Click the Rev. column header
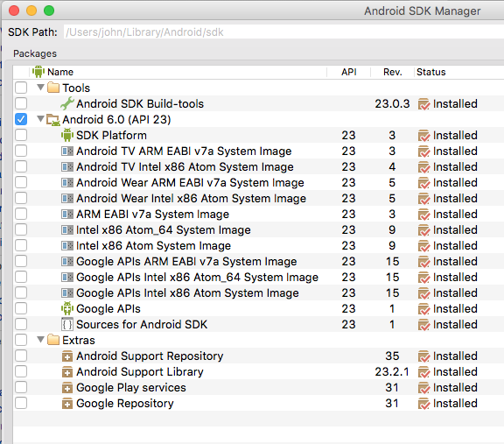 click(x=393, y=72)
